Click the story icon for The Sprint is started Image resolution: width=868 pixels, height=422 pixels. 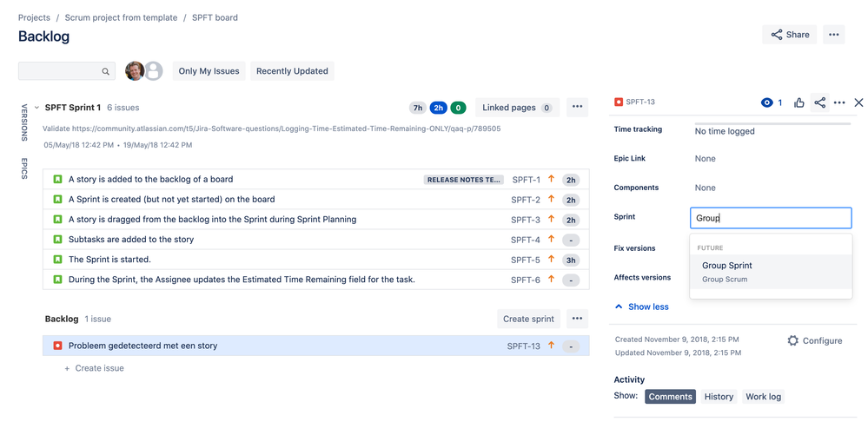click(x=57, y=260)
